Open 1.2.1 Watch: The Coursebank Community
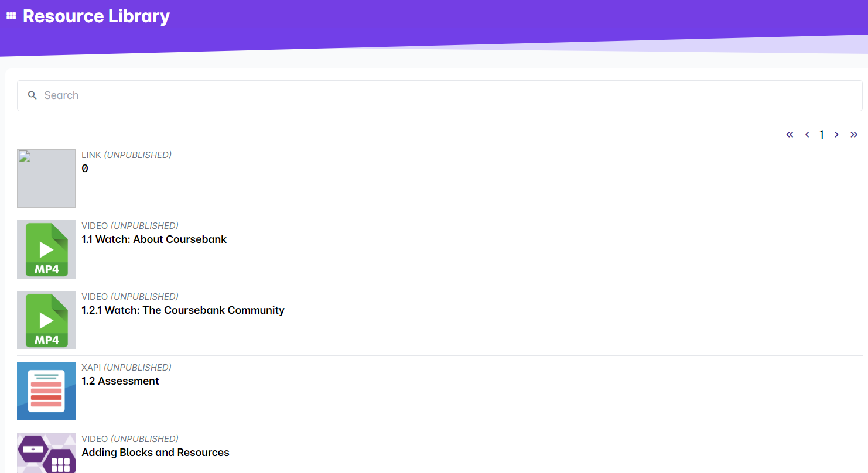Image resolution: width=868 pixels, height=473 pixels. pyautogui.click(x=183, y=310)
